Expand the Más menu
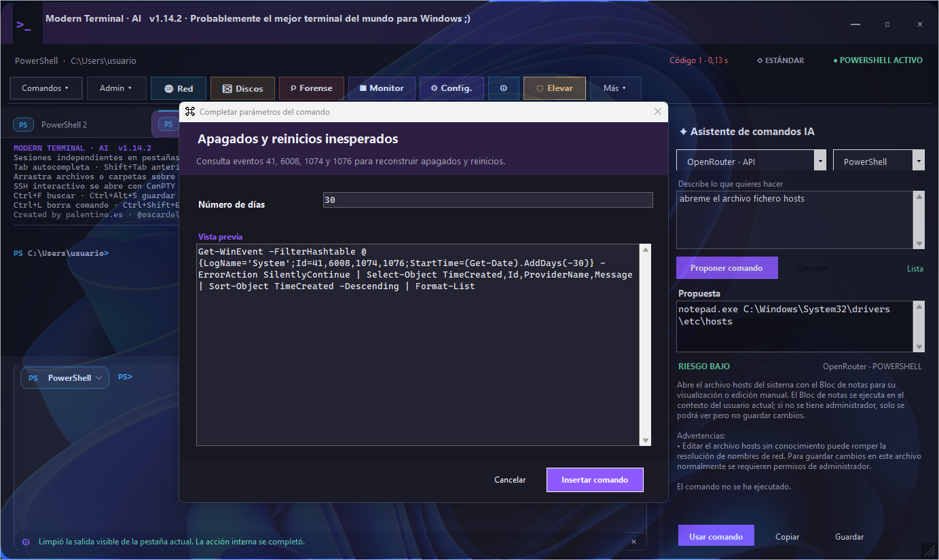Image resolution: width=939 pixels, height=560 pixels. pos(614,88)
